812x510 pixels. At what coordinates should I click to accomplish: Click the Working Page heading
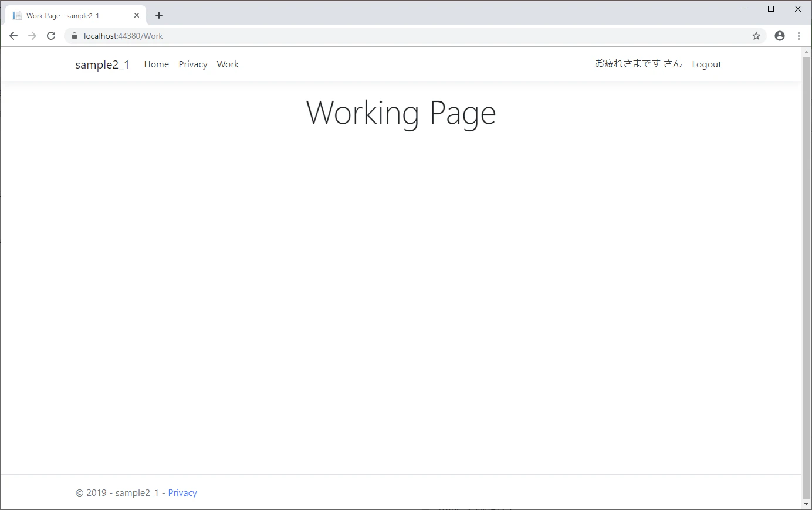pyautogui.click(x=401, y=113)
